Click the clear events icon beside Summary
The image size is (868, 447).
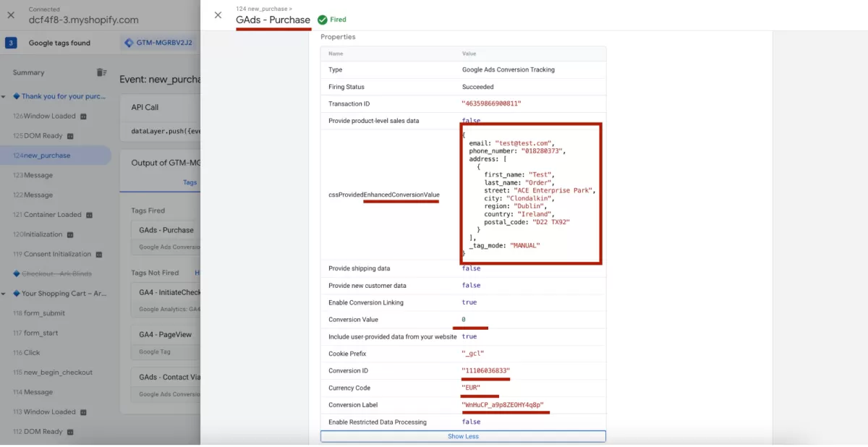(x=102, y=72)
